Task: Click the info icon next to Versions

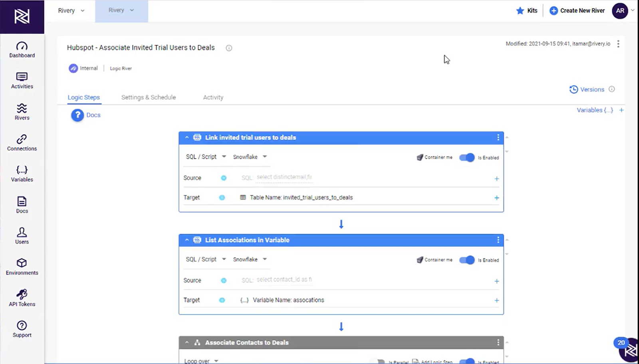Action: (612, 89)
